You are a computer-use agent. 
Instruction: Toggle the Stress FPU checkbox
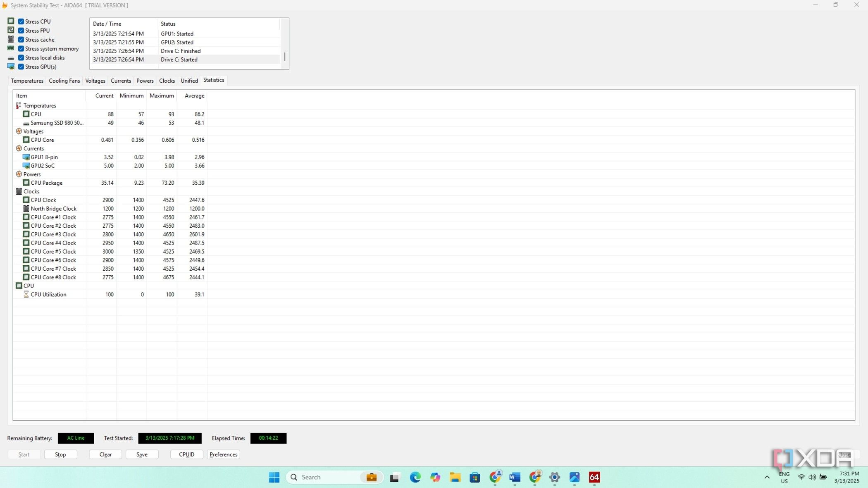[x=21, y=31]
